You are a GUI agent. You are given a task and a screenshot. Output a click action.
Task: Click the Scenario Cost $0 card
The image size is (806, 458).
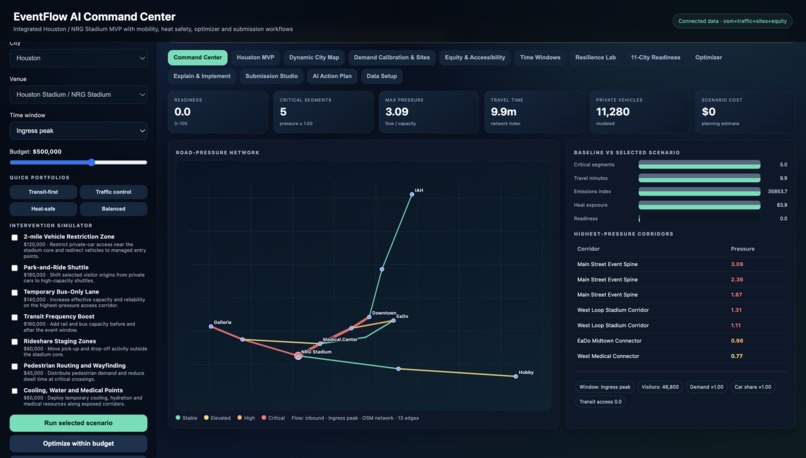coord(745,112)
